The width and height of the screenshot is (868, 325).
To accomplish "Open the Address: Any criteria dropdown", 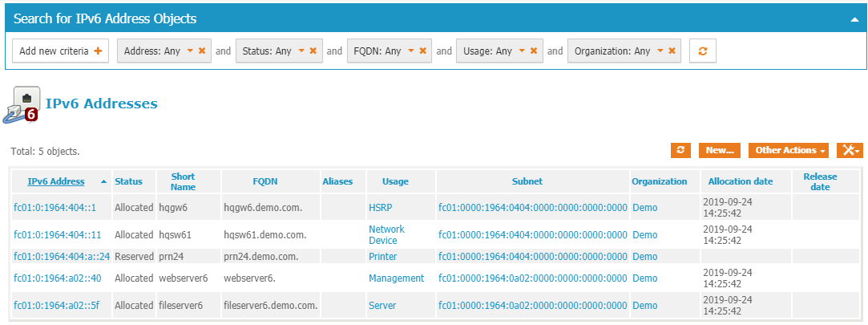I will [x=190, y=51].
